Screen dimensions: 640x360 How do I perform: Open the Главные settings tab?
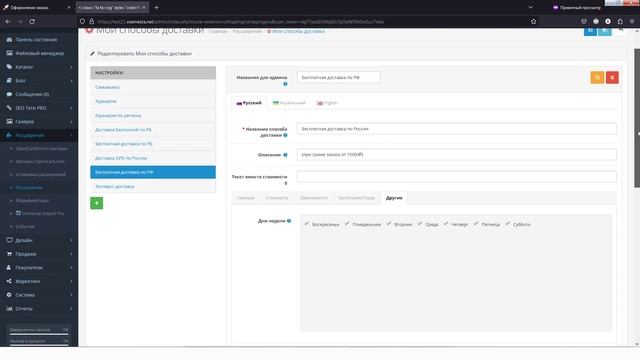pos(245,198)
